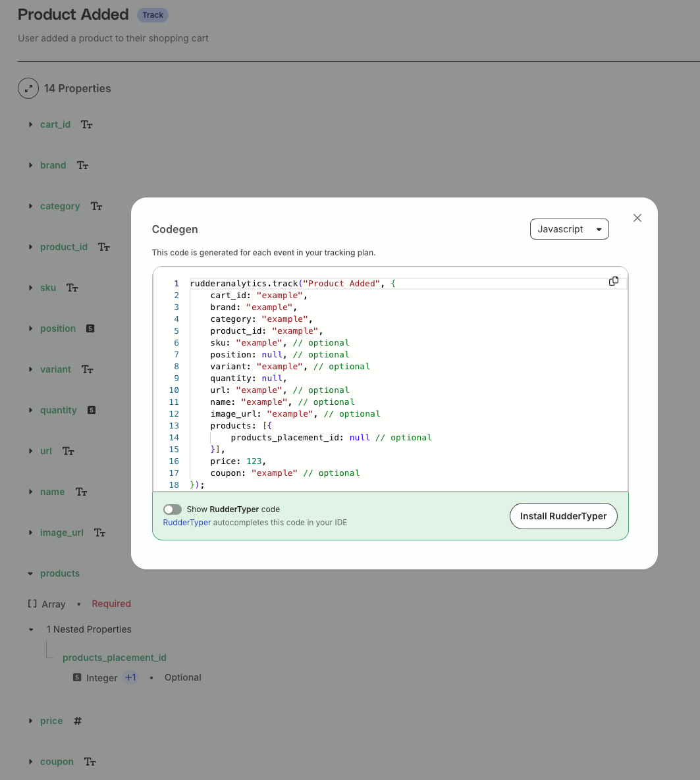This screenshot has width=700, height=780.
Task: Click the string type icon next to cart_id
Action: point(87,125)
